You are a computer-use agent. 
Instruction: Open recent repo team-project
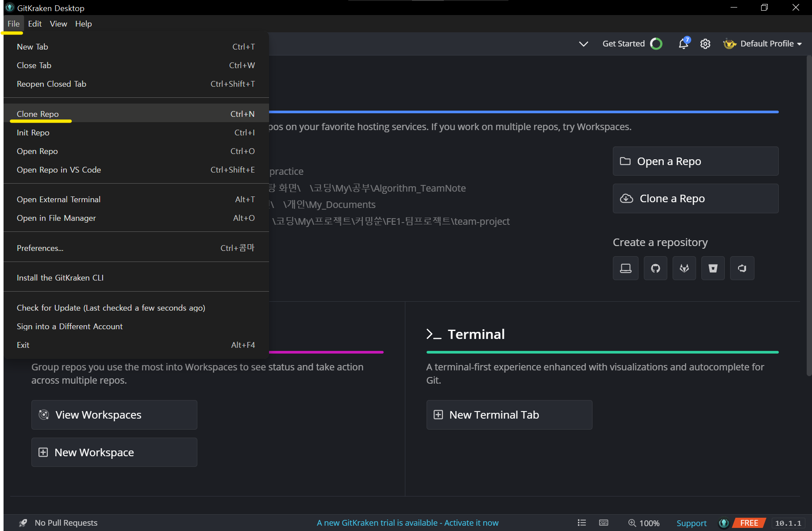click(391, 221)
